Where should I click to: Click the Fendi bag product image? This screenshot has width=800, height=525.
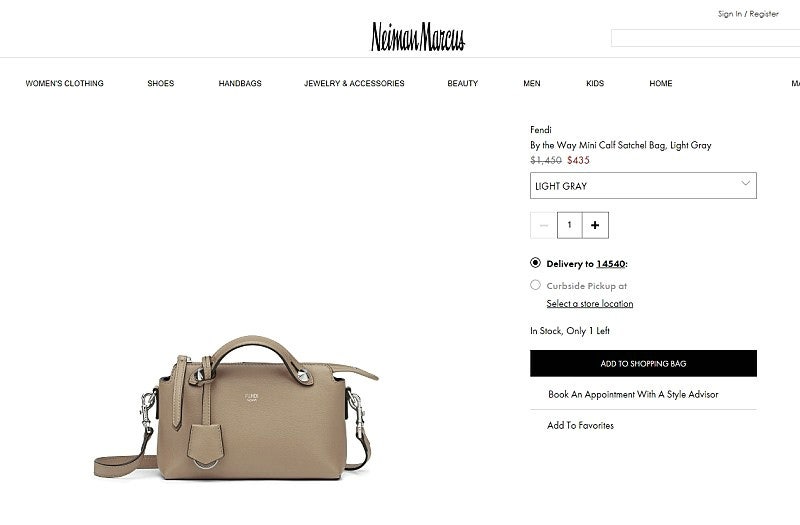pyautogui.click(x=236, y=408)
